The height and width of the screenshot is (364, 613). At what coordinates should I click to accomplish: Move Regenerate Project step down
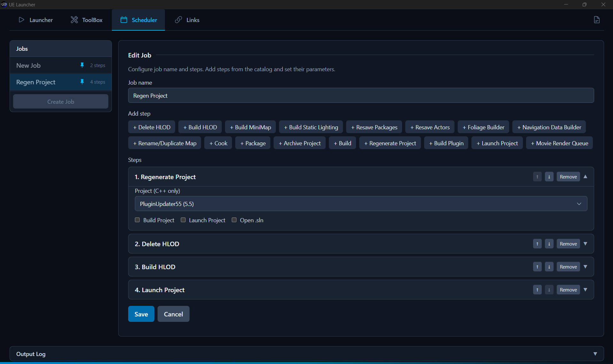(x=549, y=177)
